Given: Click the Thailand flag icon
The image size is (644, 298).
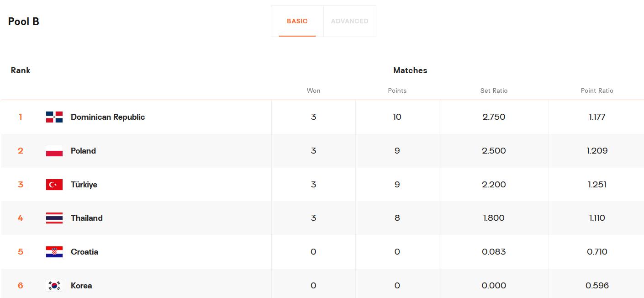Looking at the screenshot, I should 54,218.
